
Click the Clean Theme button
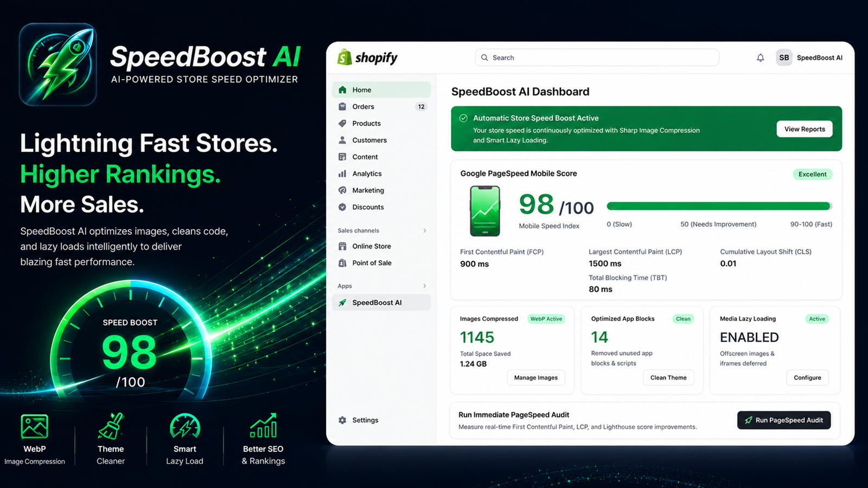[x=668, y=377]
